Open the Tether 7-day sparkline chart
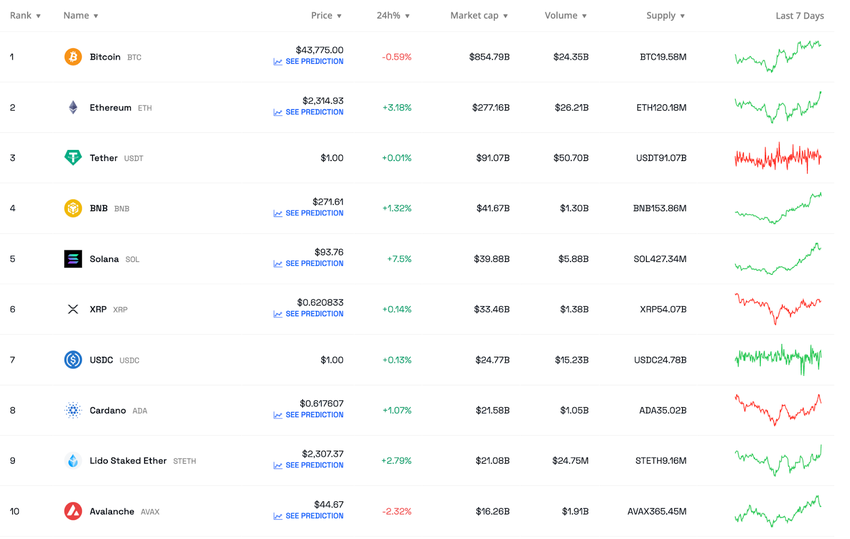This screenshot has width=850, height=539. 778,158
